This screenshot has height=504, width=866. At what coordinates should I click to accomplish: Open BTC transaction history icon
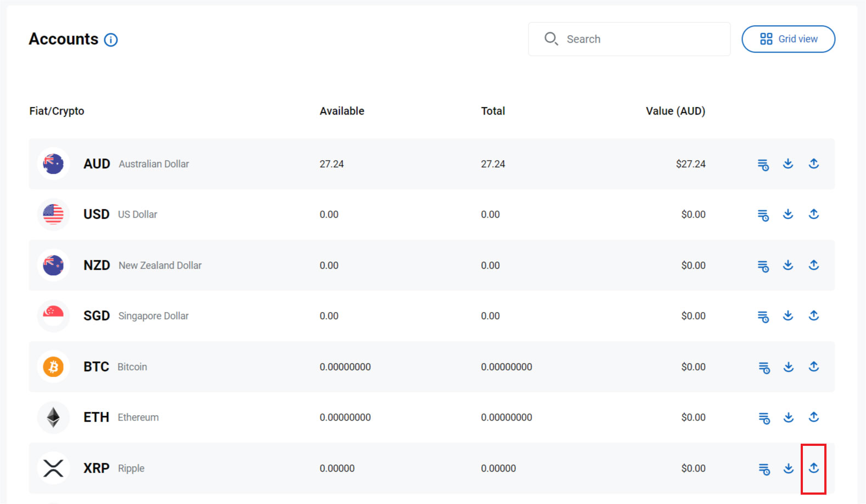764,367
